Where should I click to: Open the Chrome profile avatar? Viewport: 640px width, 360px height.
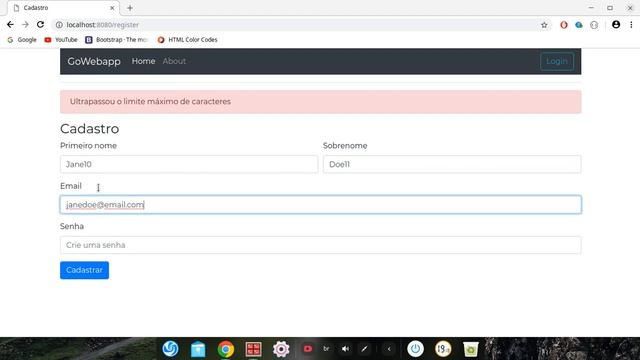[x=616, y=24]
